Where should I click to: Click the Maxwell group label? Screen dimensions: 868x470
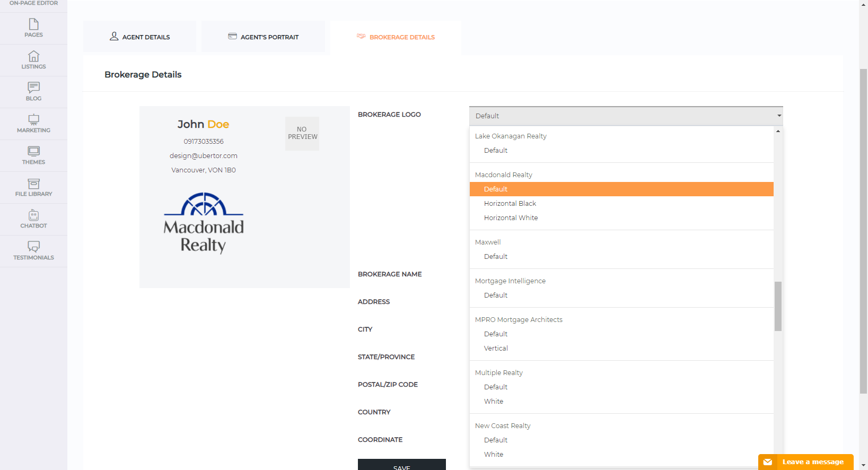click(488, 242)
